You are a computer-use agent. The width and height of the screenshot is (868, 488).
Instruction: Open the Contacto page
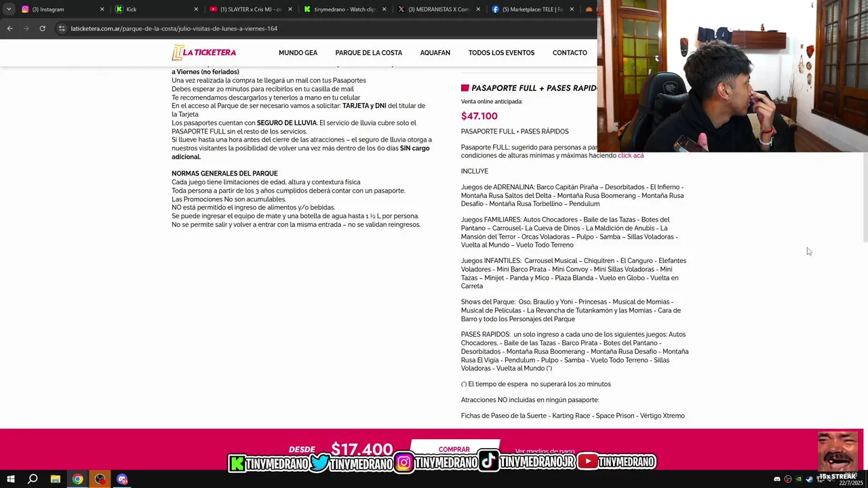coord(570,53)
